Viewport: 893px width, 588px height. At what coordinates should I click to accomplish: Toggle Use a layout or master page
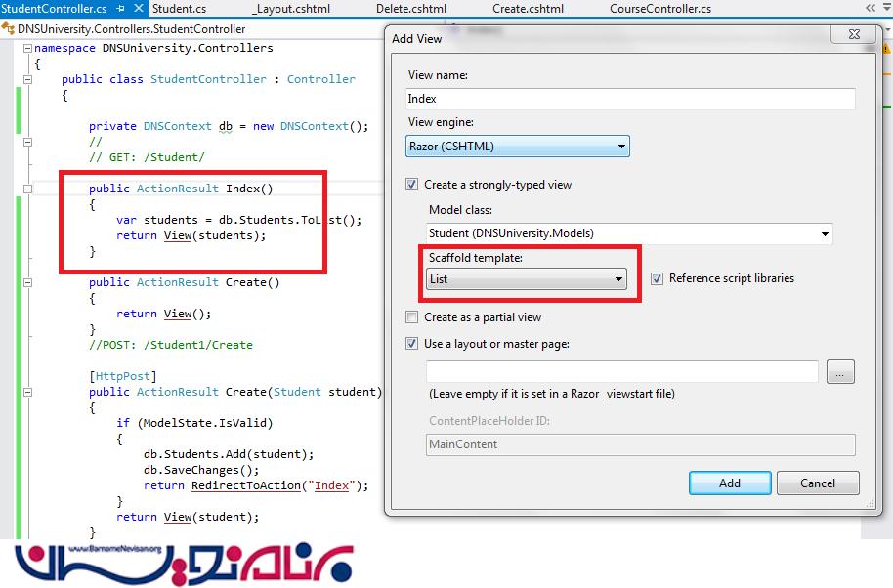[412, 344]
